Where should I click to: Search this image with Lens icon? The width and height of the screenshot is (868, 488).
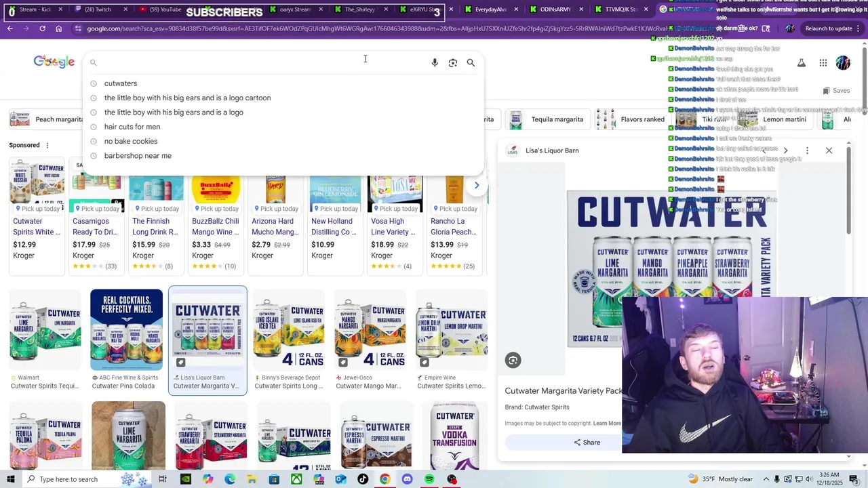513,361
